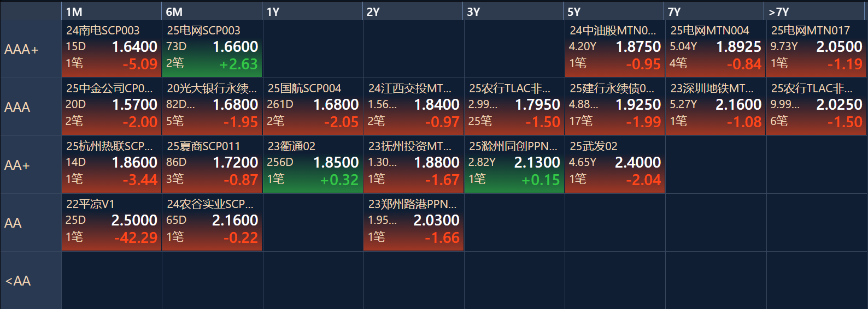Click the 25武发02 bond tile
The height and width of the screenshot is (309, 868).
[x=614, y=165]
